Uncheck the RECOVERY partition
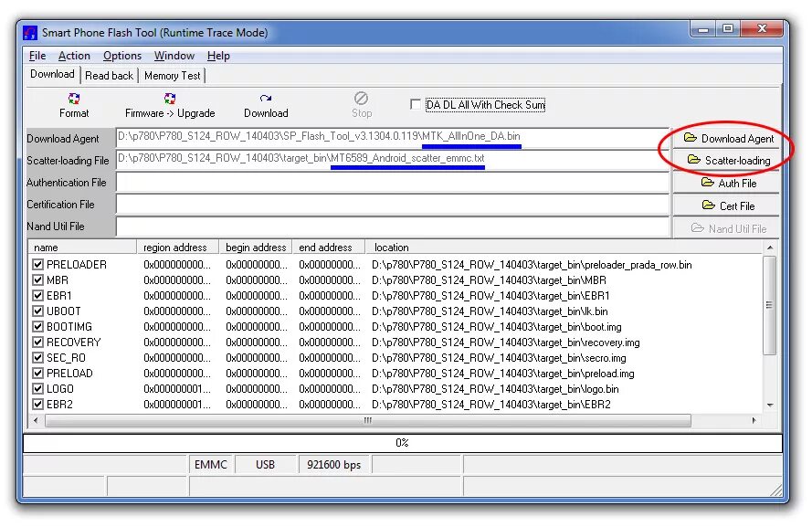This screenshot has width=812, height=527. [37, 343]
